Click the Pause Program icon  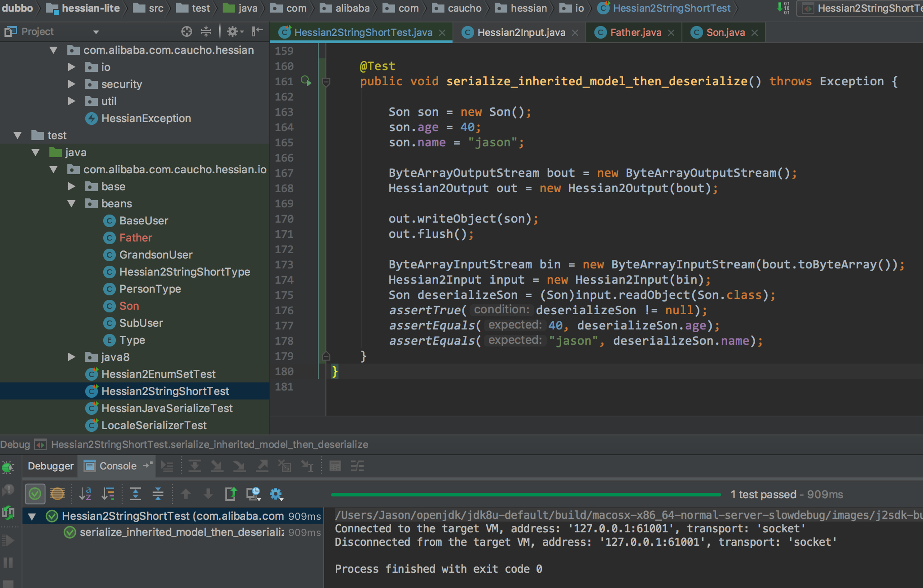[x=8, y=563]
